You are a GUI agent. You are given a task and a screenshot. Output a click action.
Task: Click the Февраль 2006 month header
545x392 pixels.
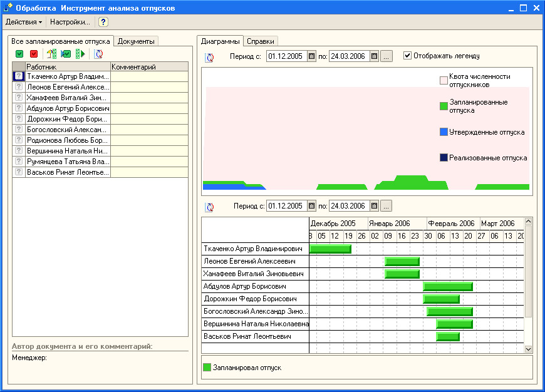point(453,224)
